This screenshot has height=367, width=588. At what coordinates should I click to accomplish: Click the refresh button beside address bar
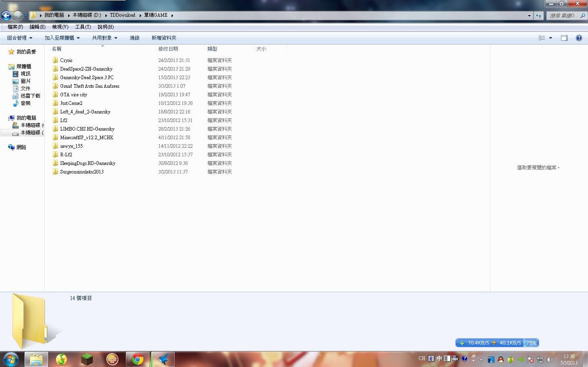[x=539, y=16]
